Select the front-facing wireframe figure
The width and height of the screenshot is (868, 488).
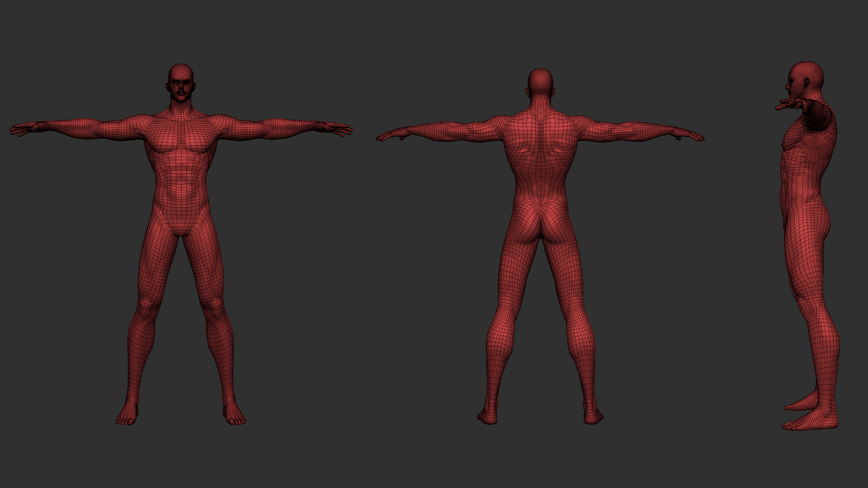181,245
